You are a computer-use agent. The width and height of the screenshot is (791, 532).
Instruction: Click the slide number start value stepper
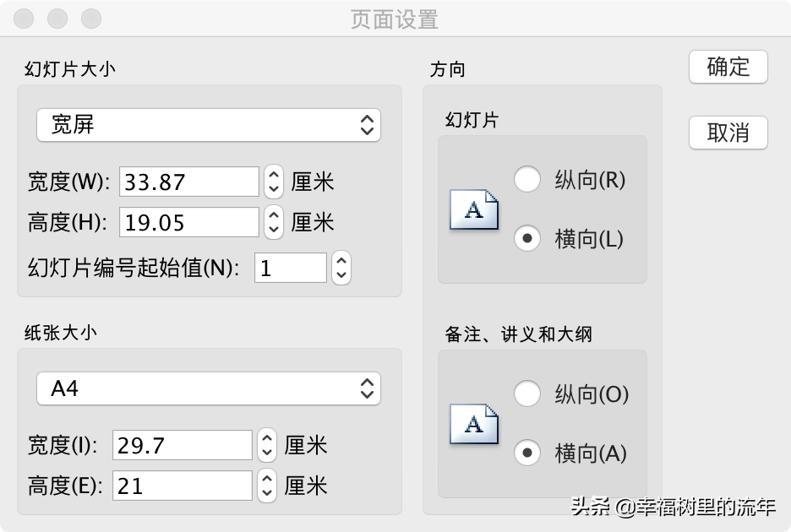pyautogui.click(x=341, y=268)
